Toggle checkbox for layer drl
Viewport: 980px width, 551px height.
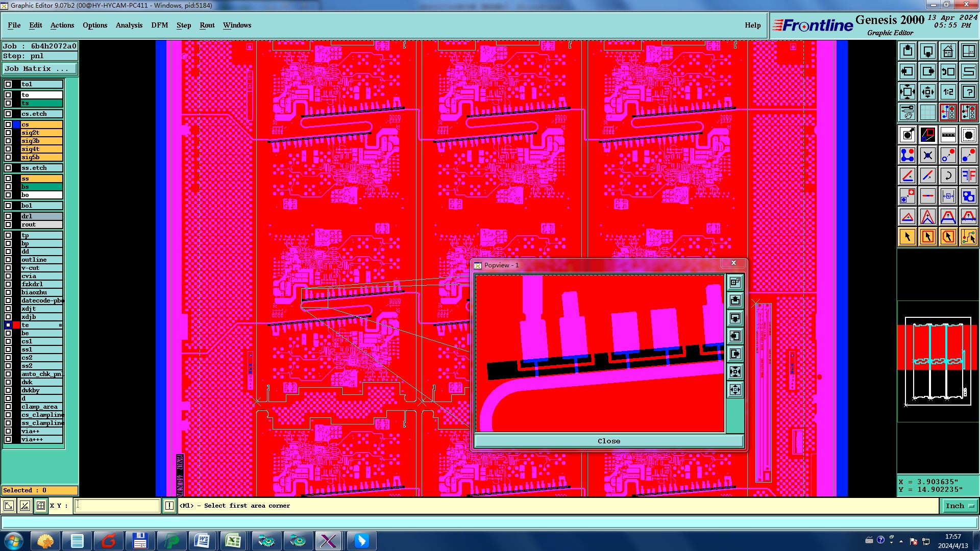[x=8, y=216]
